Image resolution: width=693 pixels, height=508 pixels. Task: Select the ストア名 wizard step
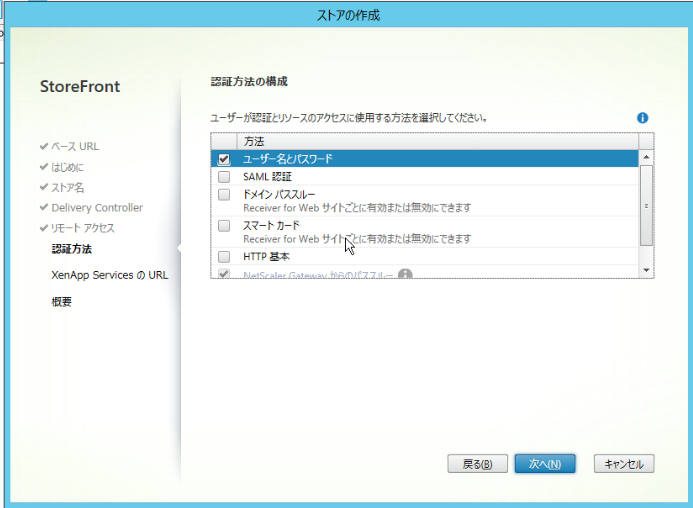pyautogui.click(x=68, y=187)
